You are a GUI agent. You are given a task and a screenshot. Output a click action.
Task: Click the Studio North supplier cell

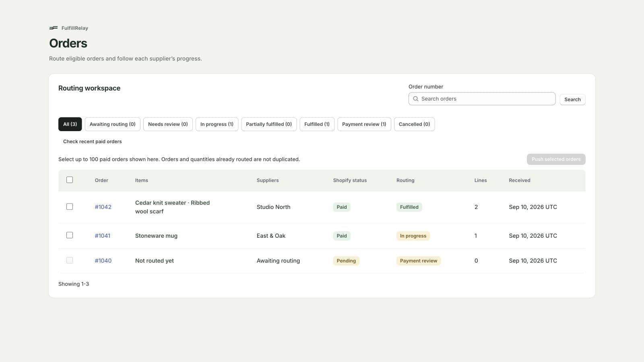[273, 207]
